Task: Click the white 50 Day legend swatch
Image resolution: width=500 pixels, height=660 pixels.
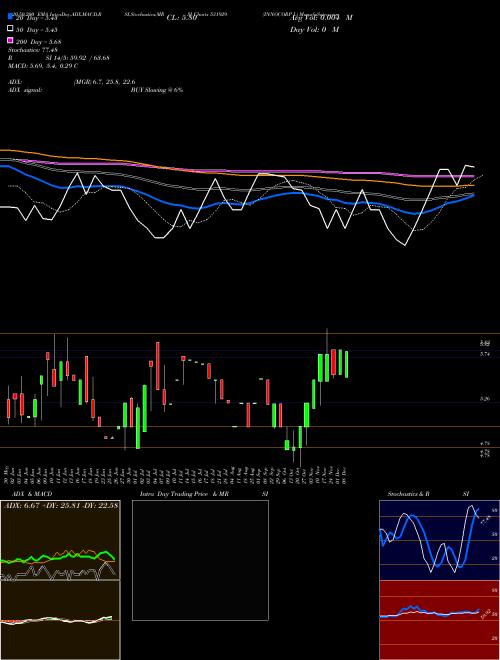Action: point(10,29)
